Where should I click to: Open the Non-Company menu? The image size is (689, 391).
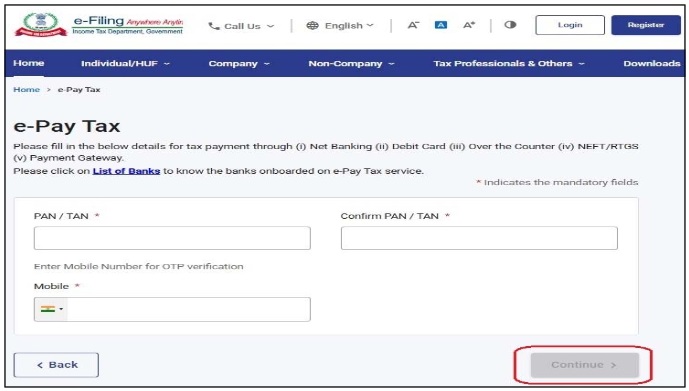coord(351,63)
